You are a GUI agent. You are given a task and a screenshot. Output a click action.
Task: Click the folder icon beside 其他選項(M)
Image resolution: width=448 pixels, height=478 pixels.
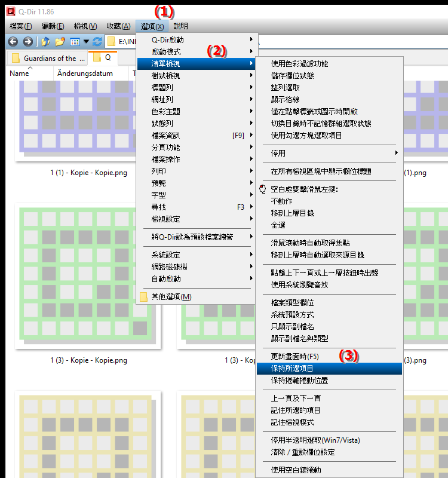(143, 297)
